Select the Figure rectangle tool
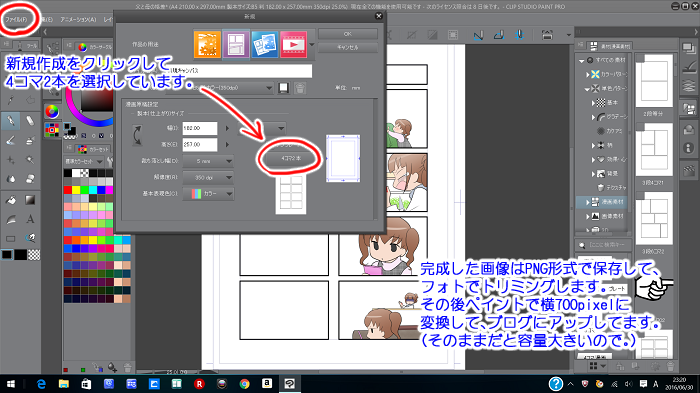The width and height of the screenshot is (700, 393). coord(10,238)
